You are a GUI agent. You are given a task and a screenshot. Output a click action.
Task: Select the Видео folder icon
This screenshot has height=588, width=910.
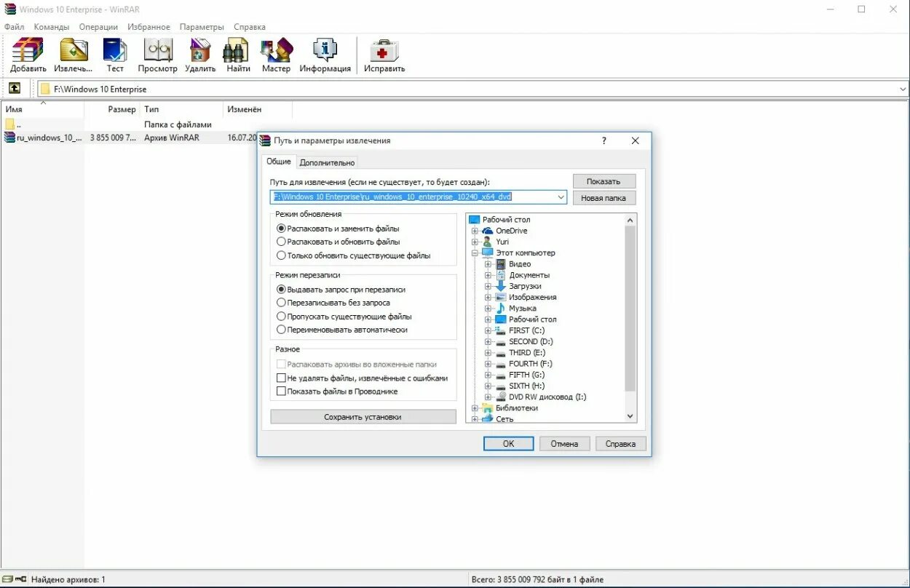click(x=501, y=264)
